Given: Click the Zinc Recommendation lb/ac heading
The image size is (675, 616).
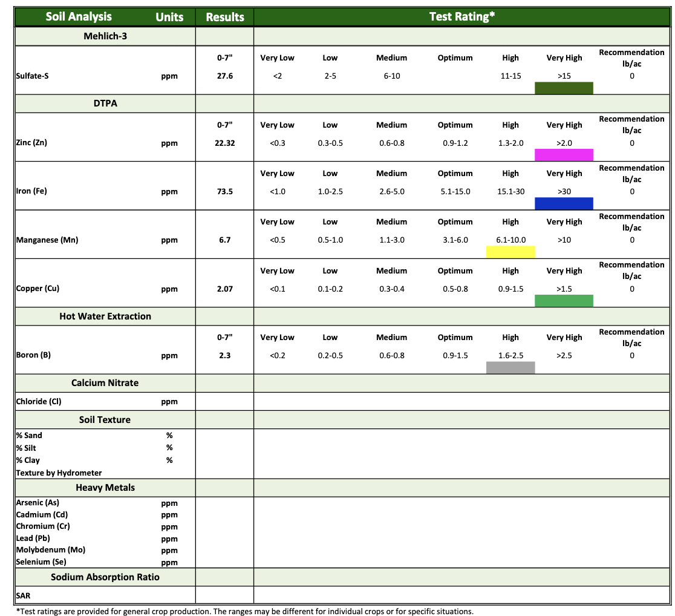Looking at the screenshot, I should pyautogui.click(x=631, y=125).
